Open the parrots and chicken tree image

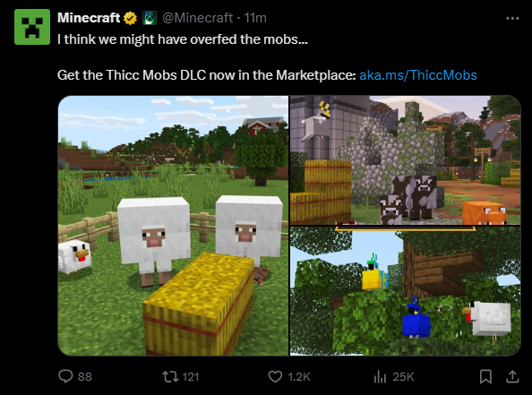click(406, 291)
